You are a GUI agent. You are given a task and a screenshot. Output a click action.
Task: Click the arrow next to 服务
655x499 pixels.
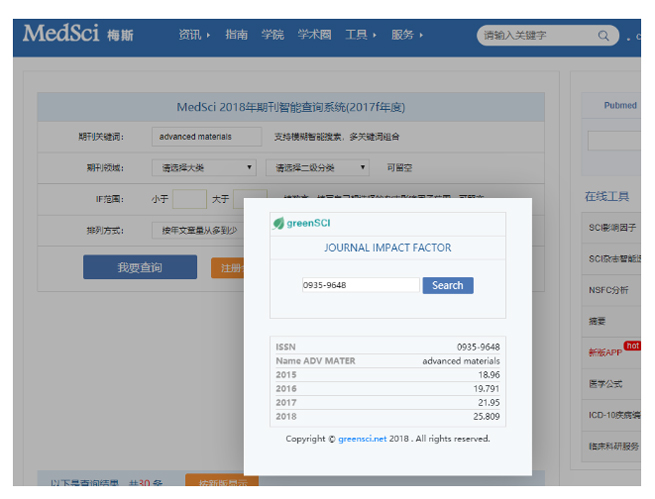[x=421, y=35]
